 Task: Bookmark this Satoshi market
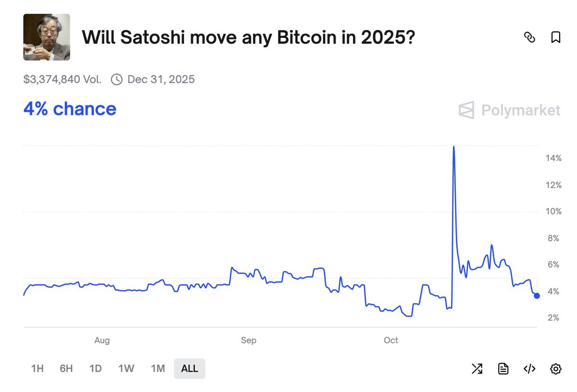pyautogui.click(x=555, y=37)
